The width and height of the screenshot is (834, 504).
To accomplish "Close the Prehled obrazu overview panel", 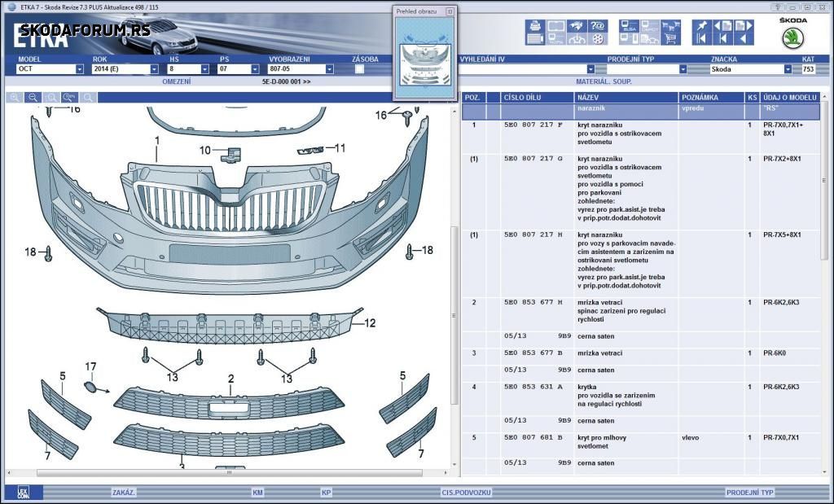I will point(450,11).
